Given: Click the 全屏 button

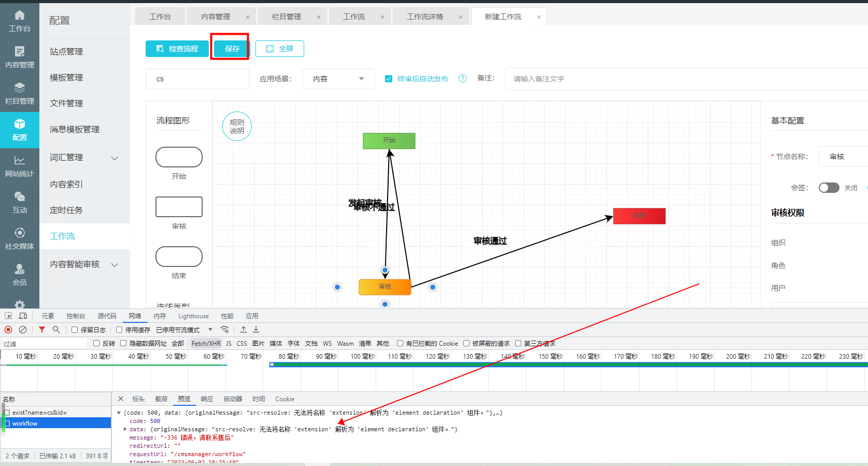Looking at the screenshot, I should (280, 49).
